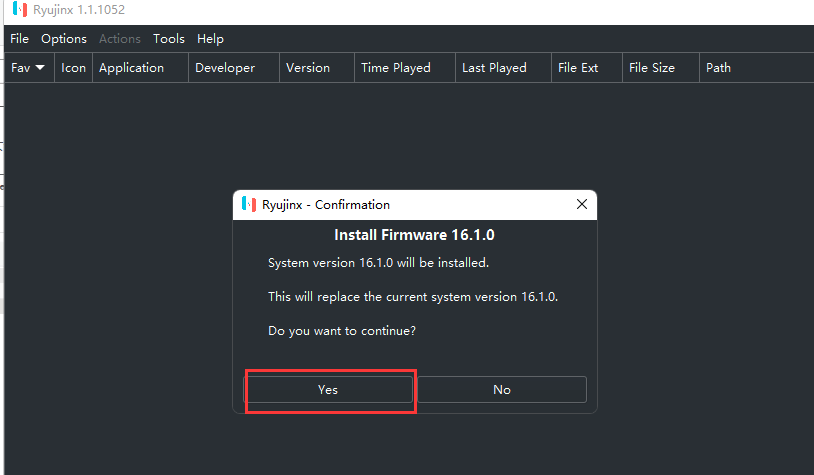Click the Ryujinx logo in title bar
Screen dimensions: 814x475
(20, 9)
